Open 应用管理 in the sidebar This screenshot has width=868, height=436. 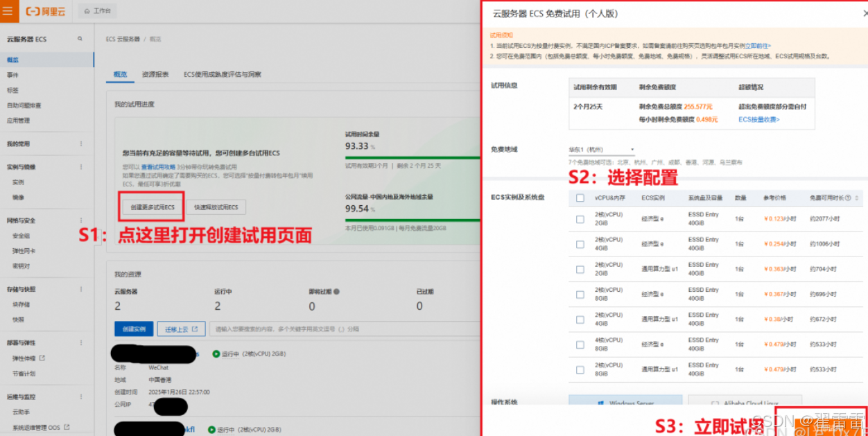(x=19, y=121)
